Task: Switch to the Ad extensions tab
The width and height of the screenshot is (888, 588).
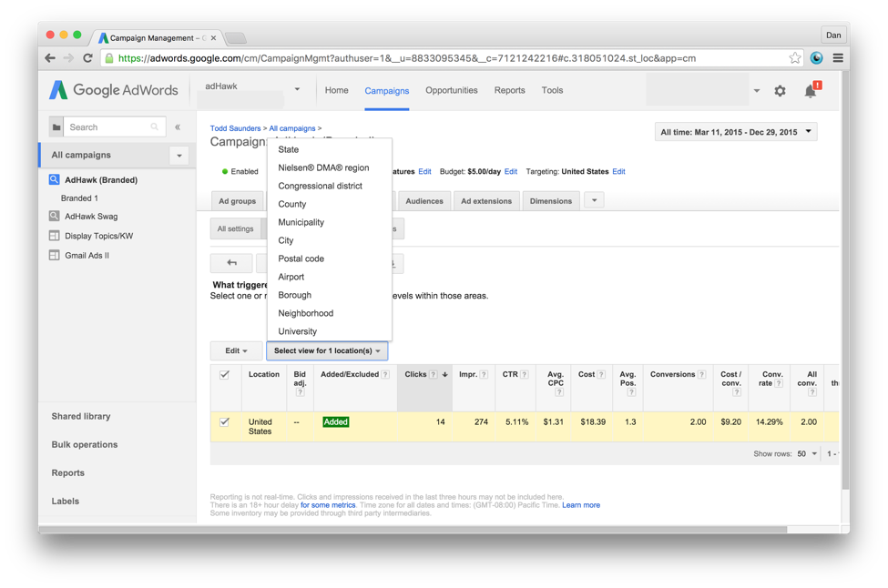Action: click(486, 201)
